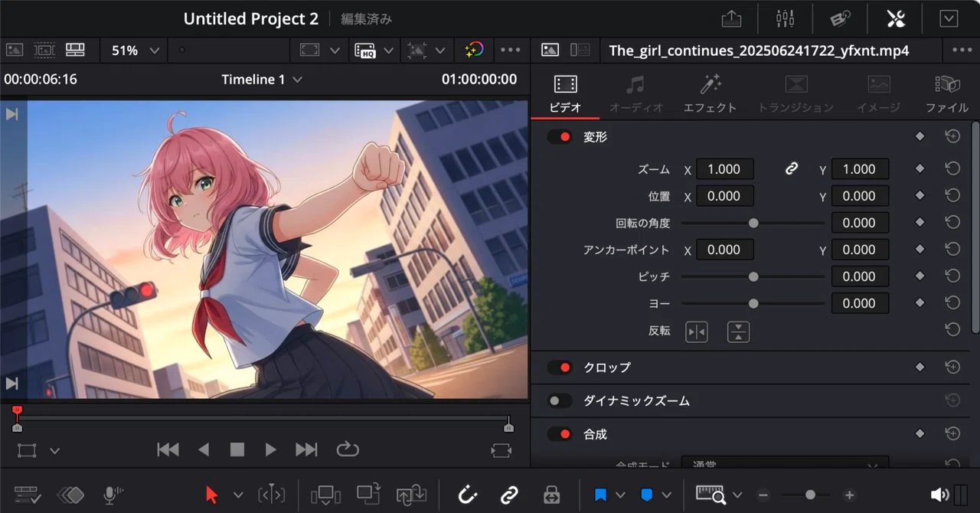Toggle loop playback
Screen dimensions: 980x513
pos(347,449)
